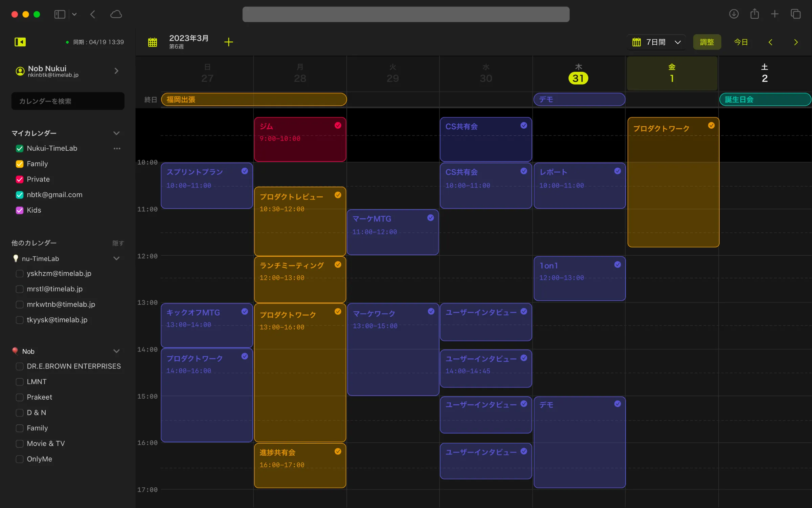812x508 pixels.
Task: Click the iCloud icon in toolbar
Action: click(116, 14)
